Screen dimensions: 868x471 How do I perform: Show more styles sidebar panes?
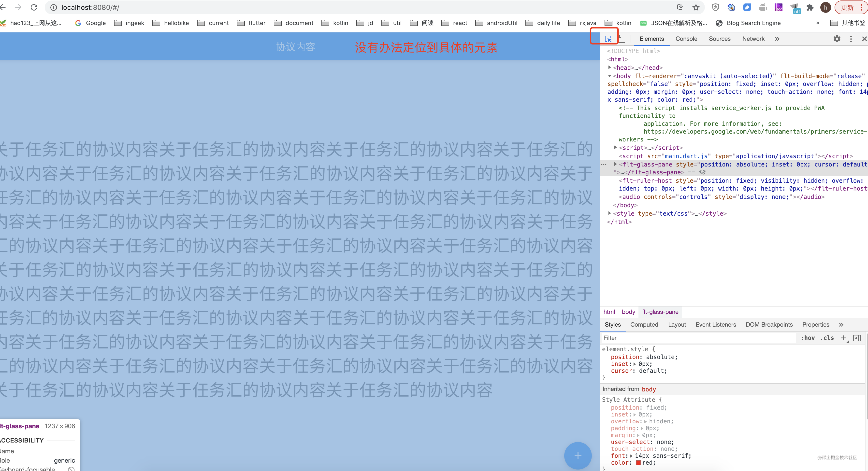[841, 325]
